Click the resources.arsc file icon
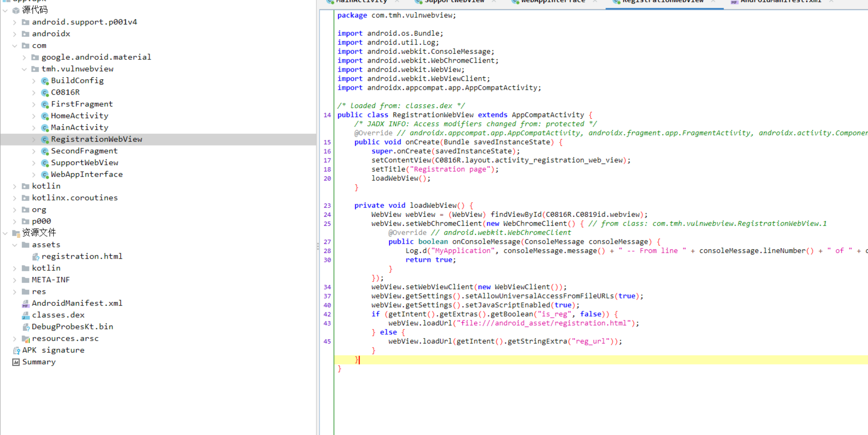 click(x=26, y=339)
